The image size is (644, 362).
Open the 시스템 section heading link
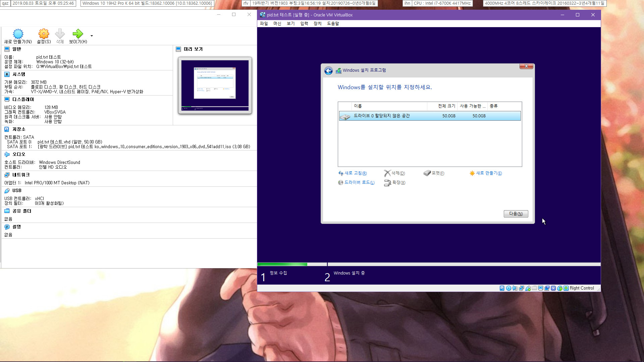(x=19, y=74)
